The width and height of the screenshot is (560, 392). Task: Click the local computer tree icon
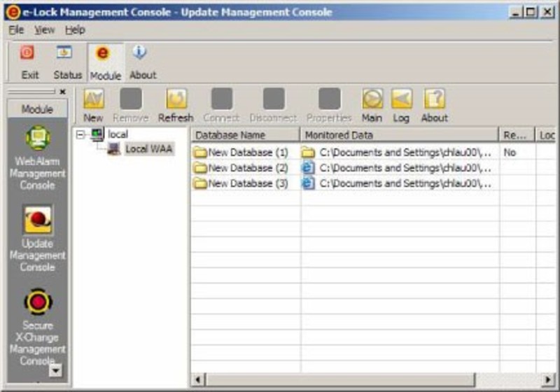point(97,134)
